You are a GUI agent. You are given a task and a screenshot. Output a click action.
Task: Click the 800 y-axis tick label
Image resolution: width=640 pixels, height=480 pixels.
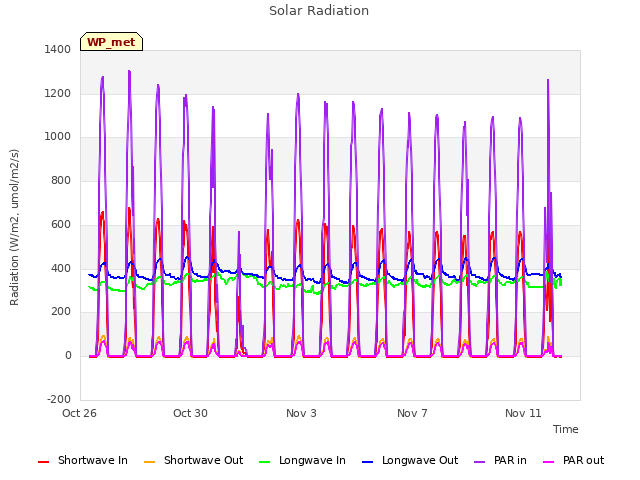[x=61, y=180]
